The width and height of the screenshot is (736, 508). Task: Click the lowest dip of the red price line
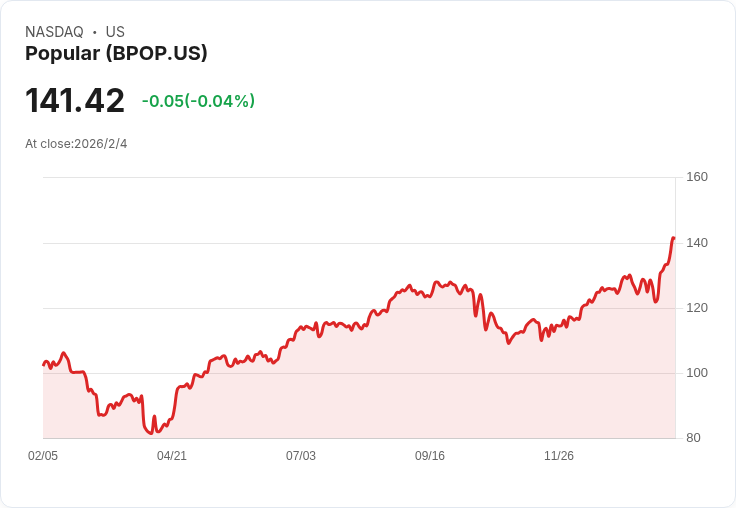tap(150, 433)
